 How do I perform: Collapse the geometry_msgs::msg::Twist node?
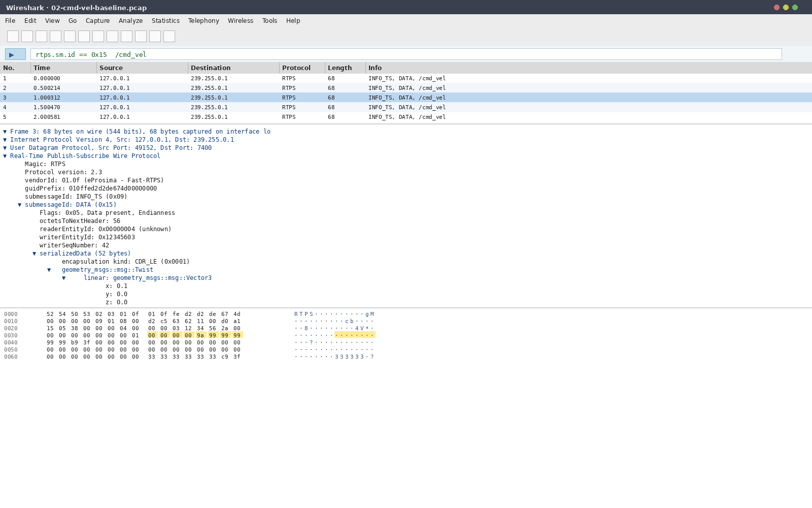point(49,270)
